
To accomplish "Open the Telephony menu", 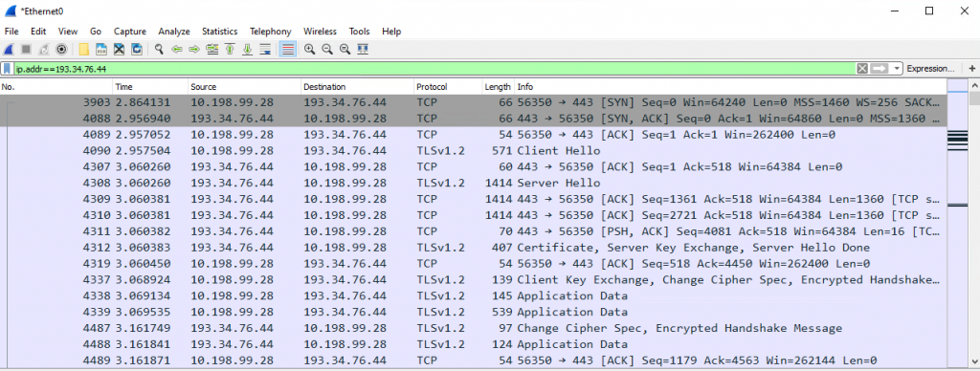I will click(270, 32).
